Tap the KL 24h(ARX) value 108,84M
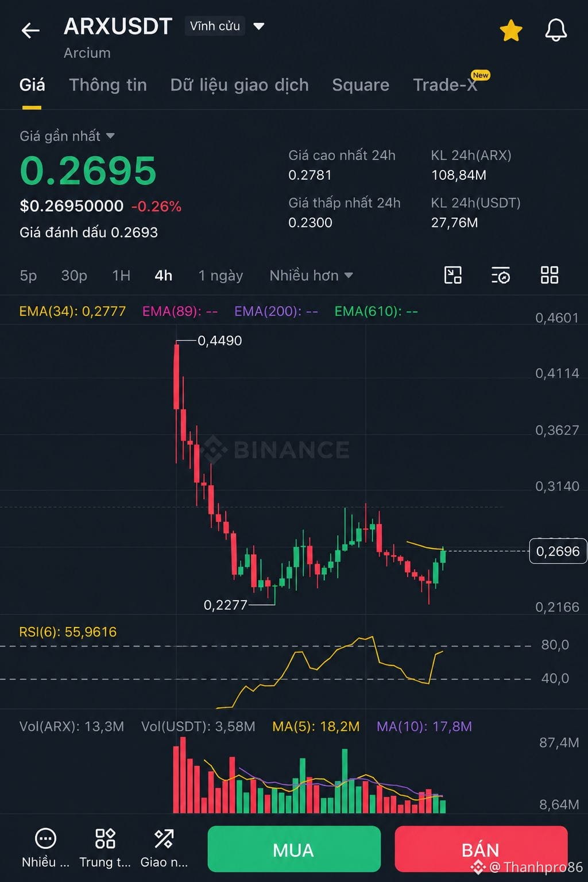588x882 pixels. (x=459, y=175)
